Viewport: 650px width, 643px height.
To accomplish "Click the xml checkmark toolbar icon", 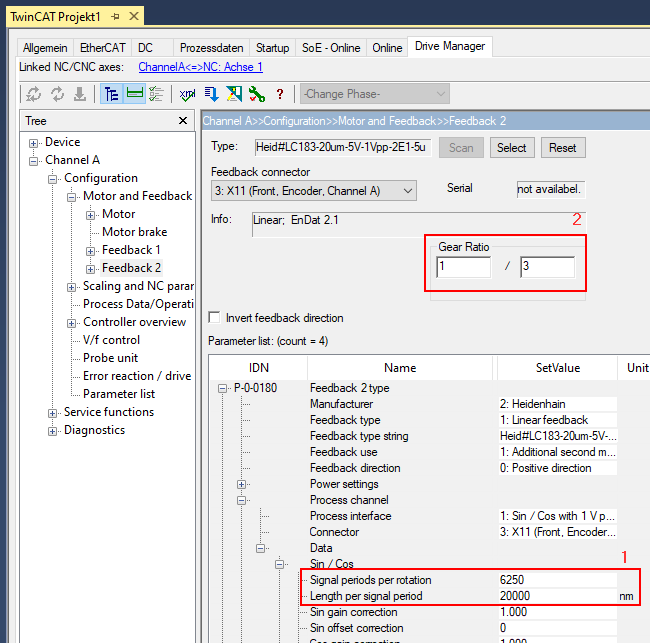I will point(187,95).
